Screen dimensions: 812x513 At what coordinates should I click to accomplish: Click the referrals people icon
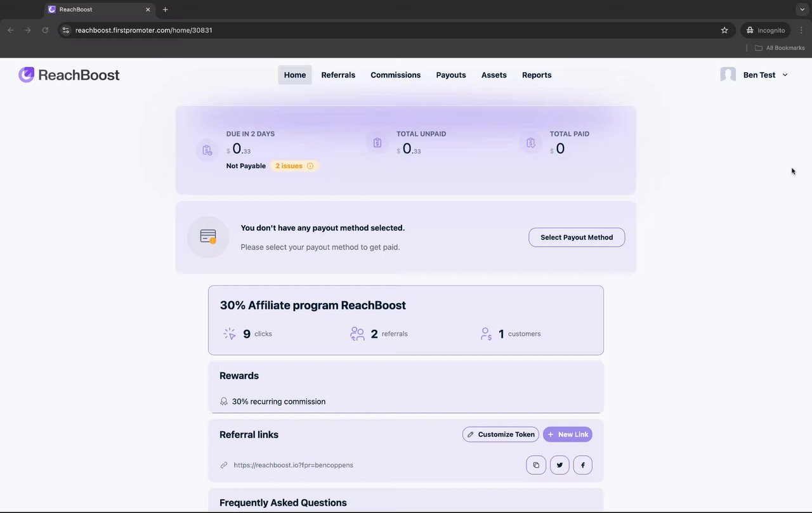click(x=357, y=334)
